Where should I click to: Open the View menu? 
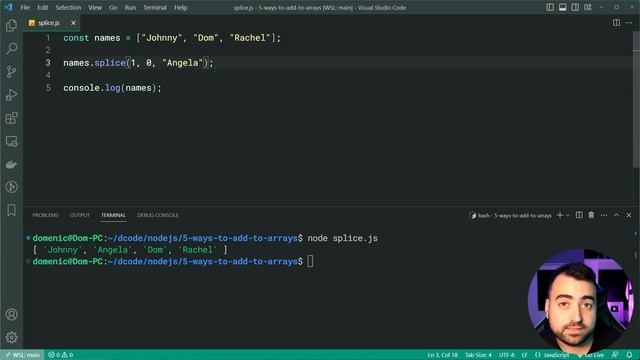pos(95,7)
